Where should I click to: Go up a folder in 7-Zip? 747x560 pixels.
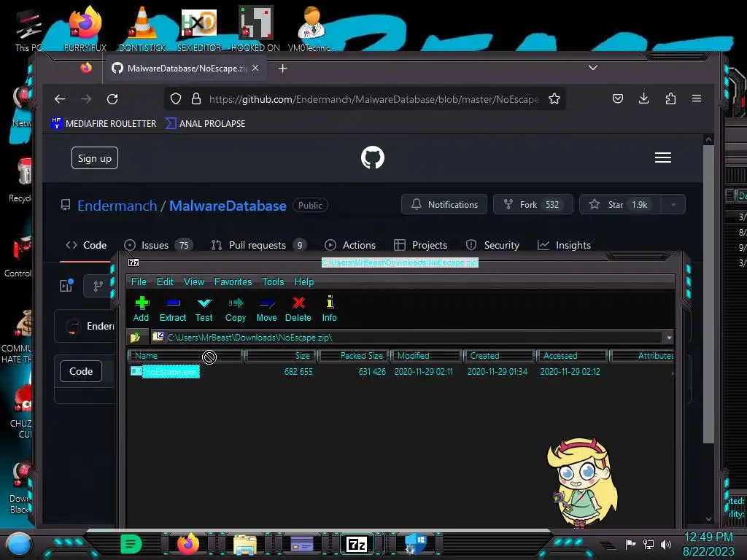point(135,337)
